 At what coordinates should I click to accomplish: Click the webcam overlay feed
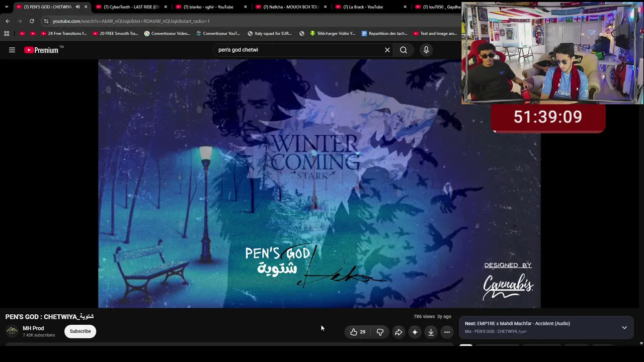(x=552, y=53)
